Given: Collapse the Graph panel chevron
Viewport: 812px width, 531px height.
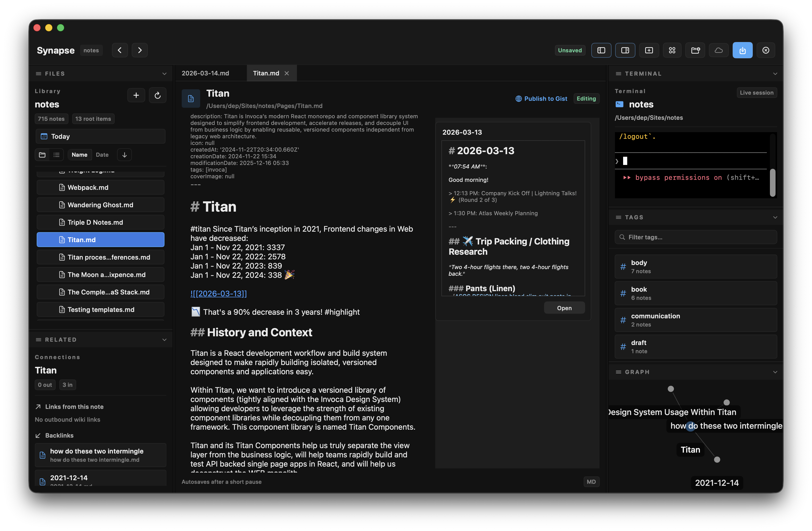Looking at the screenshot, I should pos(775,372).
